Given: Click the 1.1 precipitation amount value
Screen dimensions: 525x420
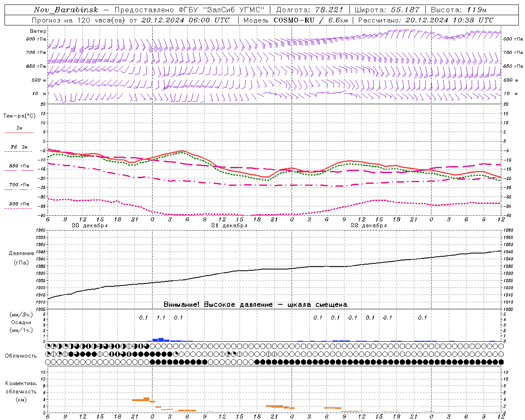Looking at the screenshot, I should click(x=161, y=317).
